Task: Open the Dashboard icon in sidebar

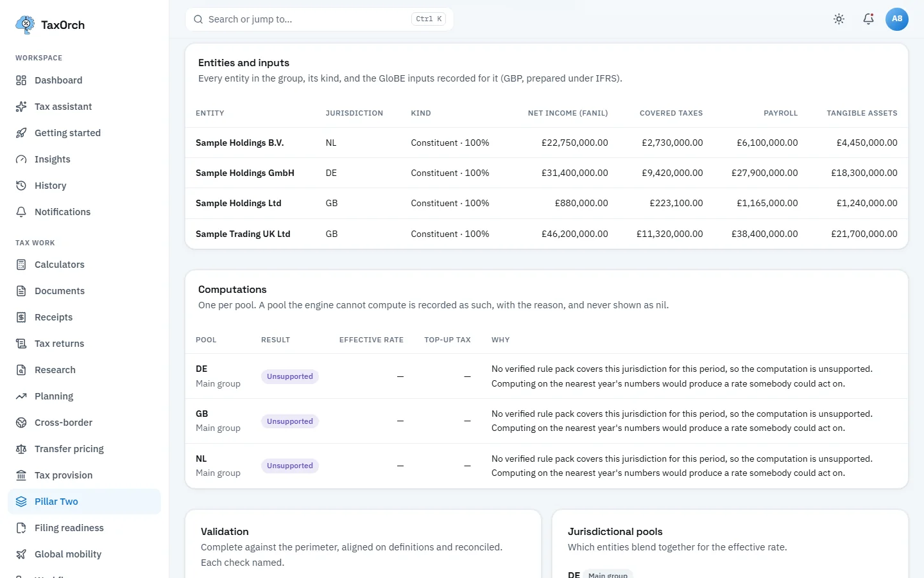Action: 21,80
